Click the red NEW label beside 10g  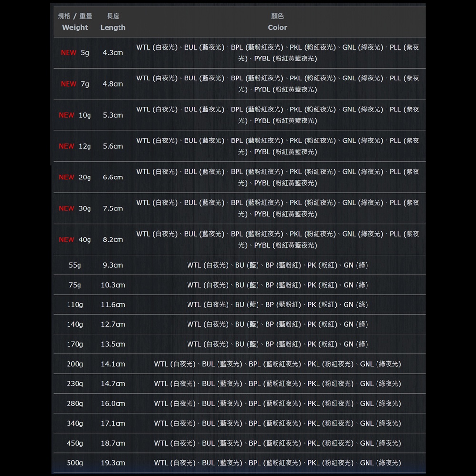pyautogui.click(x=66, y=115)
